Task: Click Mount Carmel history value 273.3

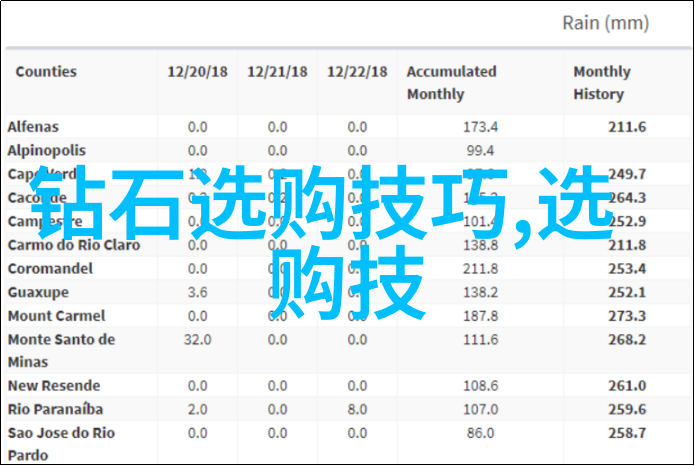Action: pos(627,316)
